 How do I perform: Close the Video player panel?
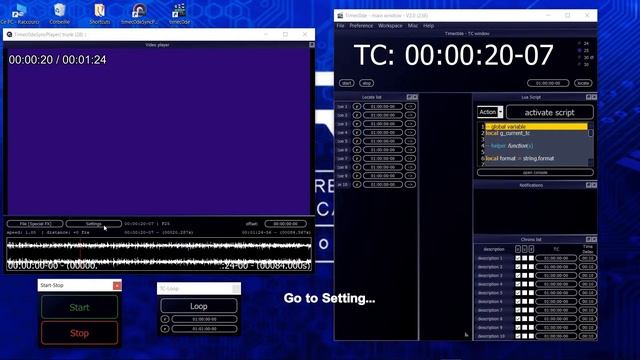point(312,44)
